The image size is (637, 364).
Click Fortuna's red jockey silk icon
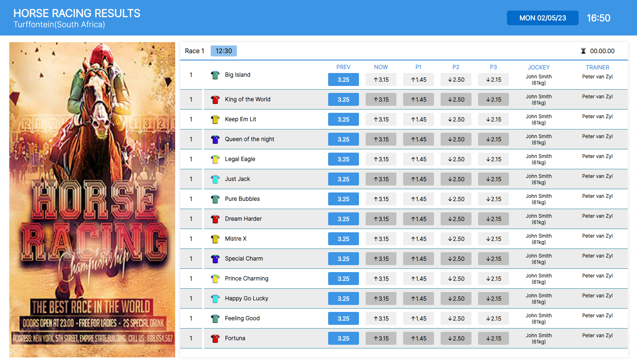[x=215, y=338]
